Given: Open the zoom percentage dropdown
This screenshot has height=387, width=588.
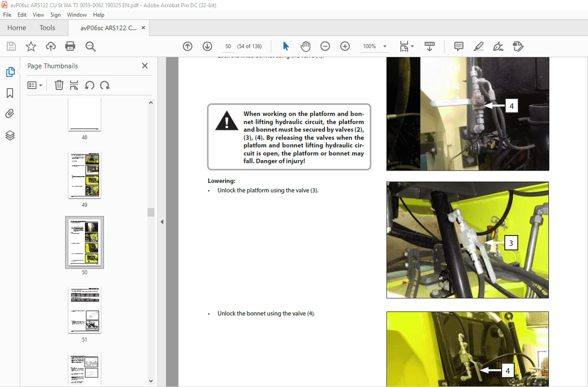Looking at the screenshot, I should [384, 46].
